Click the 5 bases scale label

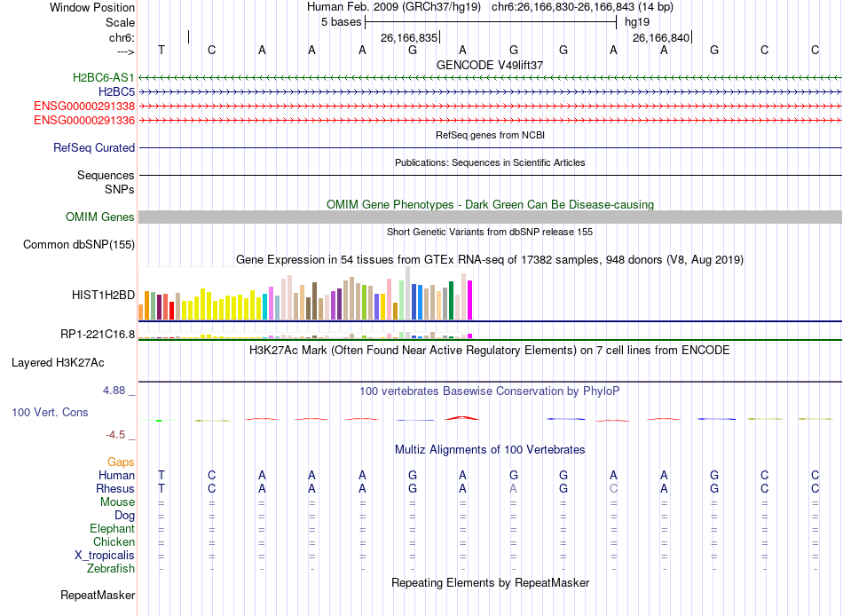pos(342,22)
